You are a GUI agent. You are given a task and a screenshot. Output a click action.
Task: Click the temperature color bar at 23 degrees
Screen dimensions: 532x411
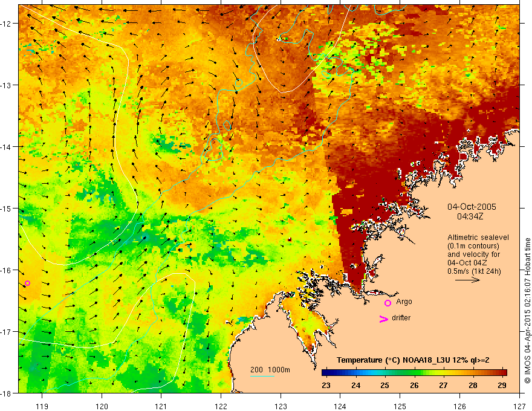(x=326, y=373)
